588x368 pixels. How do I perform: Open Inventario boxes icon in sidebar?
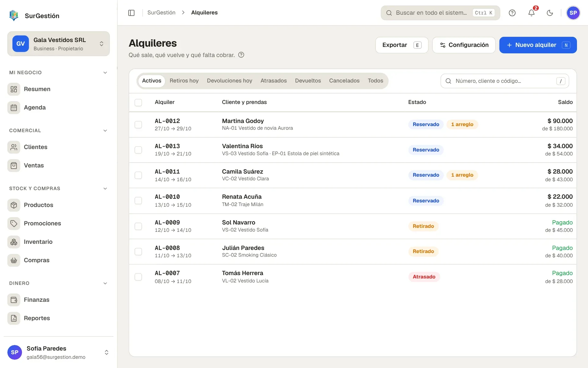[14, 242]
